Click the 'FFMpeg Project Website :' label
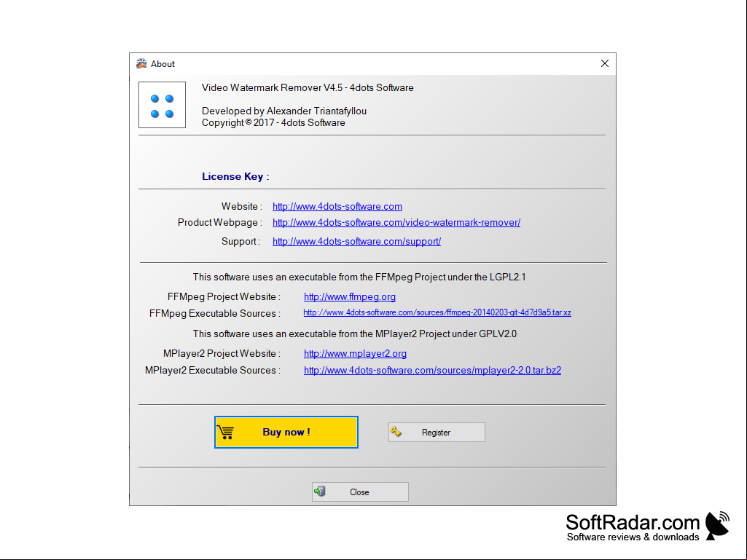The height and width of the screenshot is (560, 747). point(224,296)
